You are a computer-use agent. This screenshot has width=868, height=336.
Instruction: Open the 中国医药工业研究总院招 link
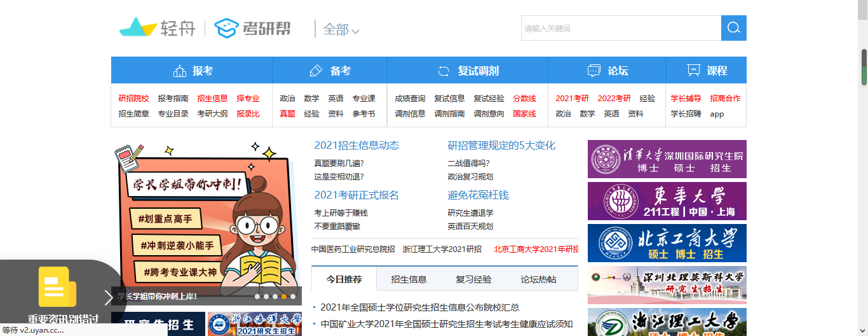coord(353,249)
